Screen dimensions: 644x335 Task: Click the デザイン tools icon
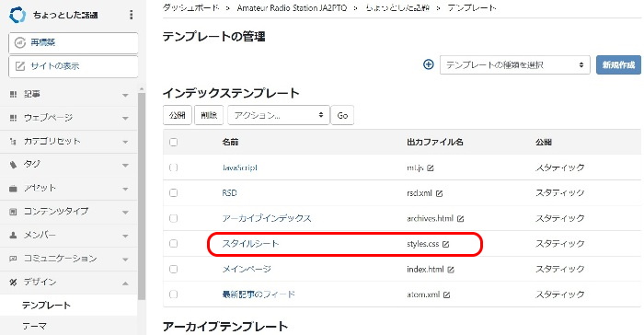[x=13, y=283]
